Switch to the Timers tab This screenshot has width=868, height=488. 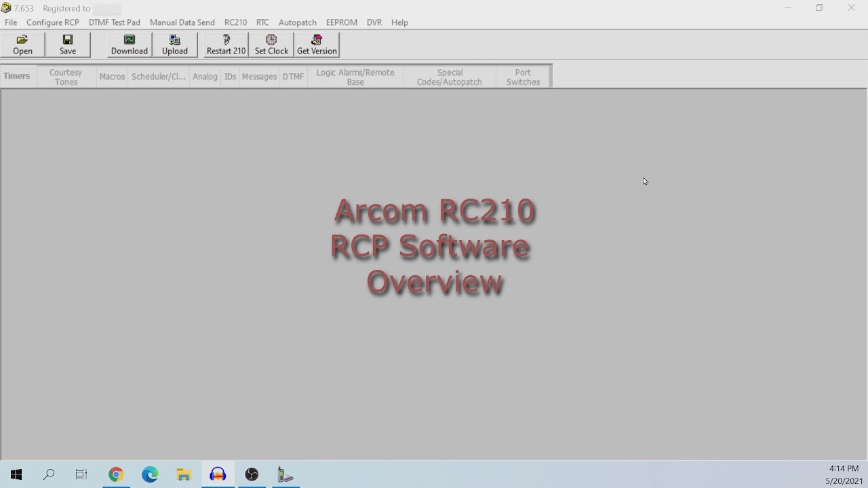(x=17, y=77)
